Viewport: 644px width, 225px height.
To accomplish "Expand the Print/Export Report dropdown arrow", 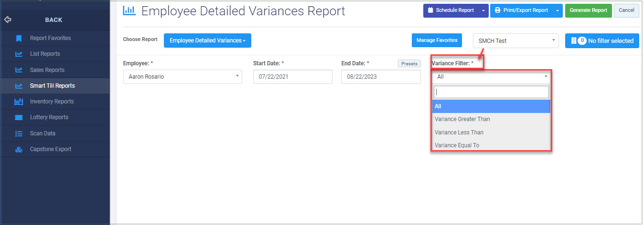I will coord(557,10).
